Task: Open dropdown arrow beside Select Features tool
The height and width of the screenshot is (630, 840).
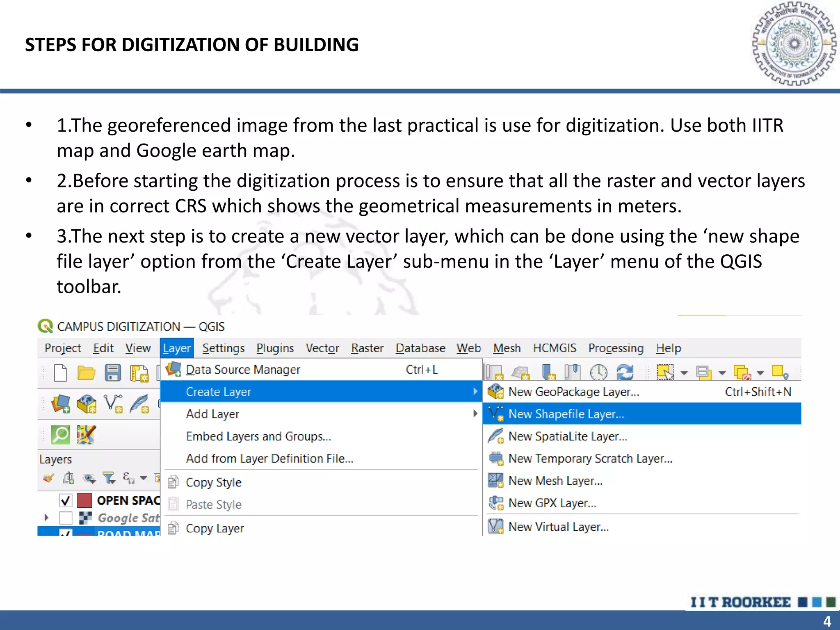Action: [684, 373]
